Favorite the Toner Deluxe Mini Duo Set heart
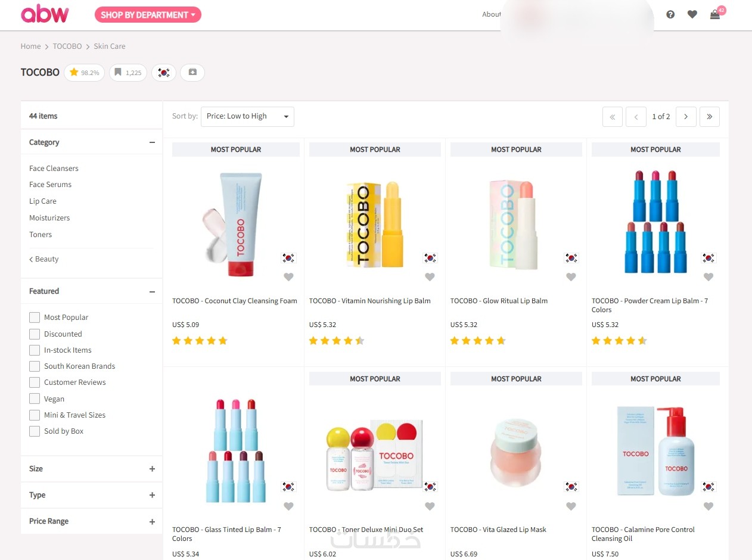752x560 pixels. 430,506
